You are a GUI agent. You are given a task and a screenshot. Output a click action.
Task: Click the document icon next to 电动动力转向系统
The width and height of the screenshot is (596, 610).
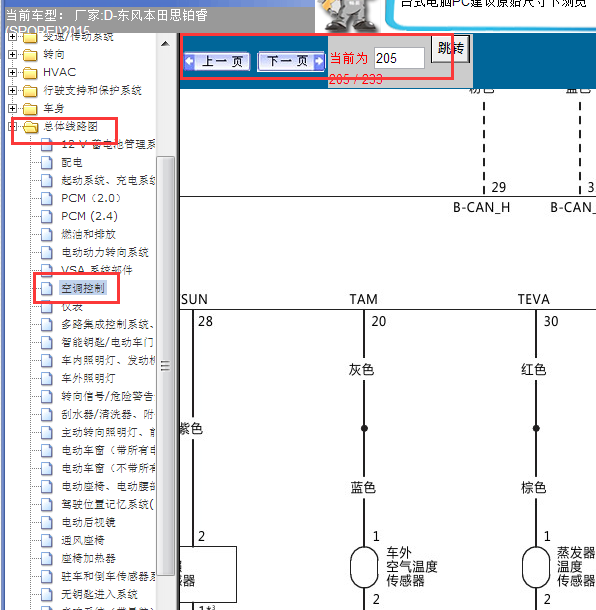coord(47,252)
